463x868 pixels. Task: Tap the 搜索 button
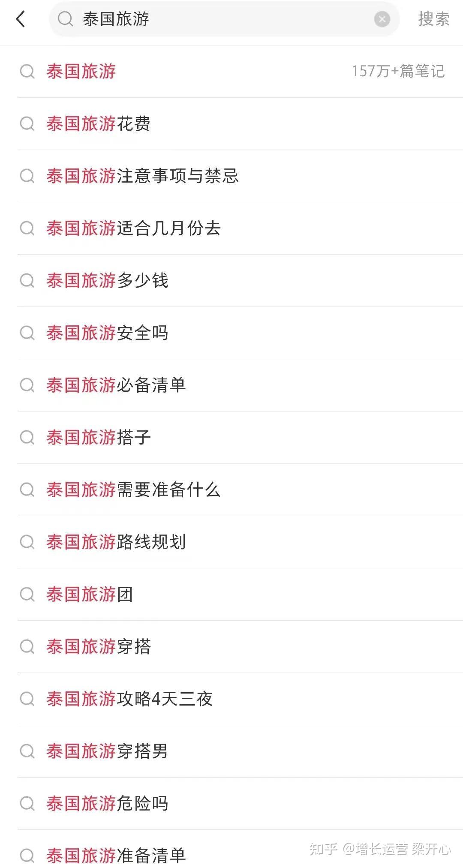[x=433, y=19]
